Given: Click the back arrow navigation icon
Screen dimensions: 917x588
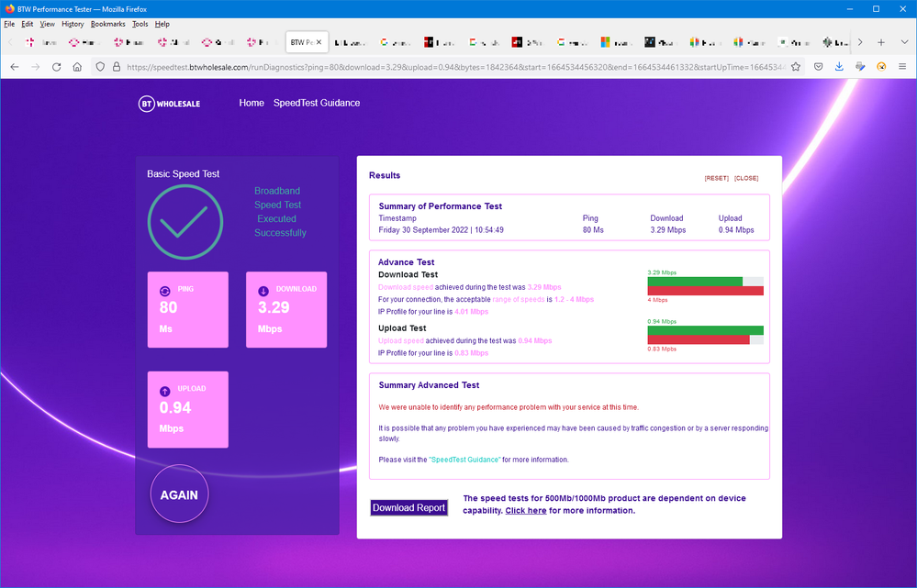Looking at the screenshot, I should 13,67.
